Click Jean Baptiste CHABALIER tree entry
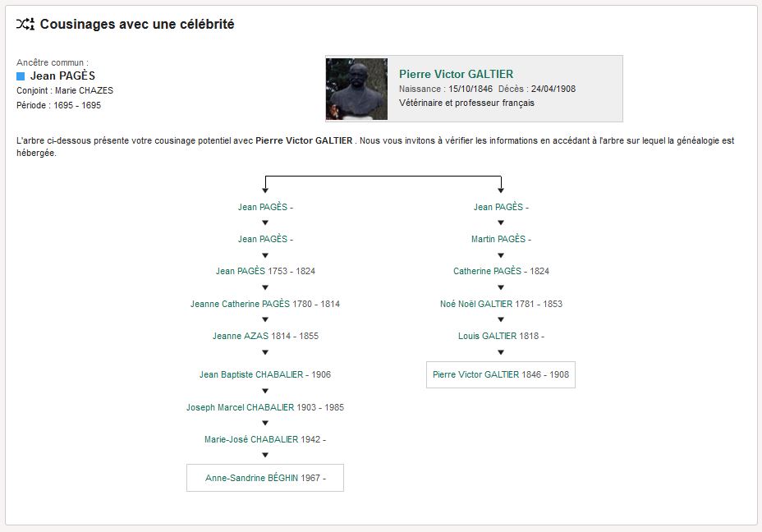 point(254,374)
